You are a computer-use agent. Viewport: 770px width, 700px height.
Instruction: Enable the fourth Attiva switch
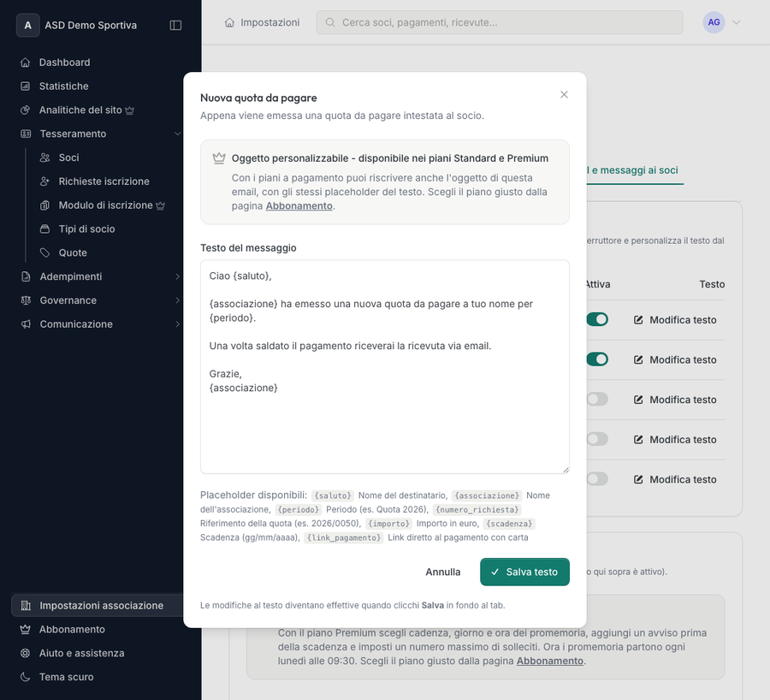point(597,439)
